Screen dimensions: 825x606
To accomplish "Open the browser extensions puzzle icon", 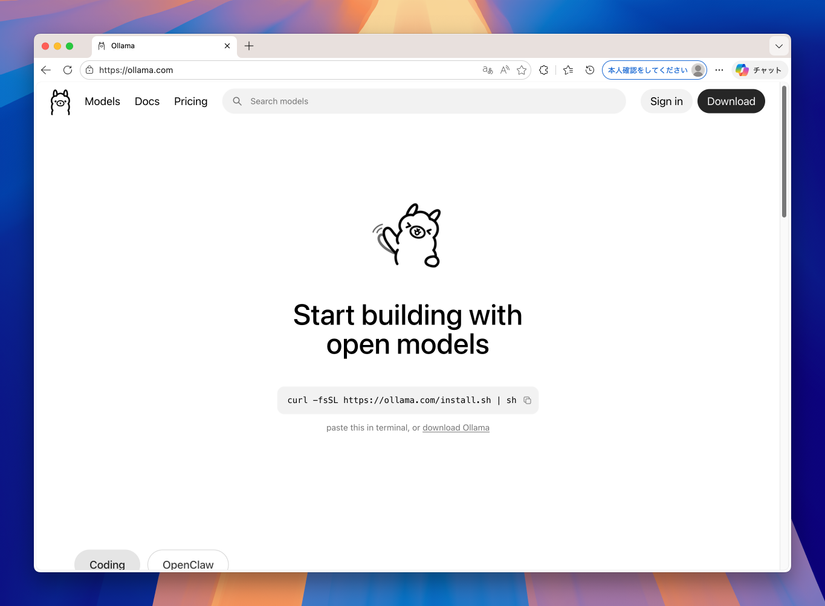I will 544,70.
